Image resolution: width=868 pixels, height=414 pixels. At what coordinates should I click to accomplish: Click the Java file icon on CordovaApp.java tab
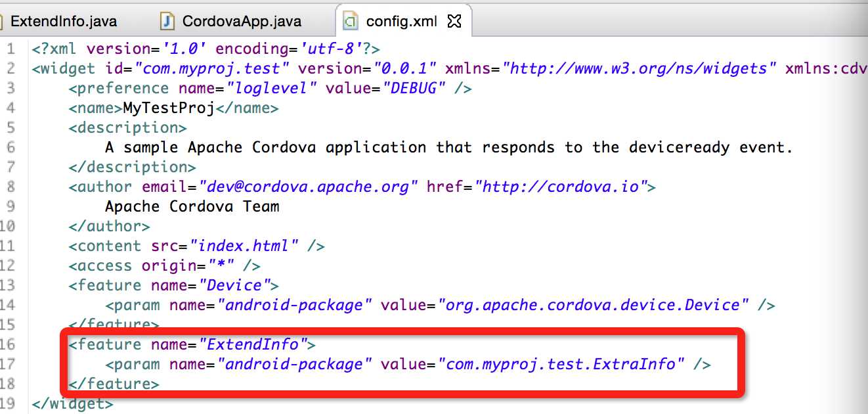pos(168,21)
